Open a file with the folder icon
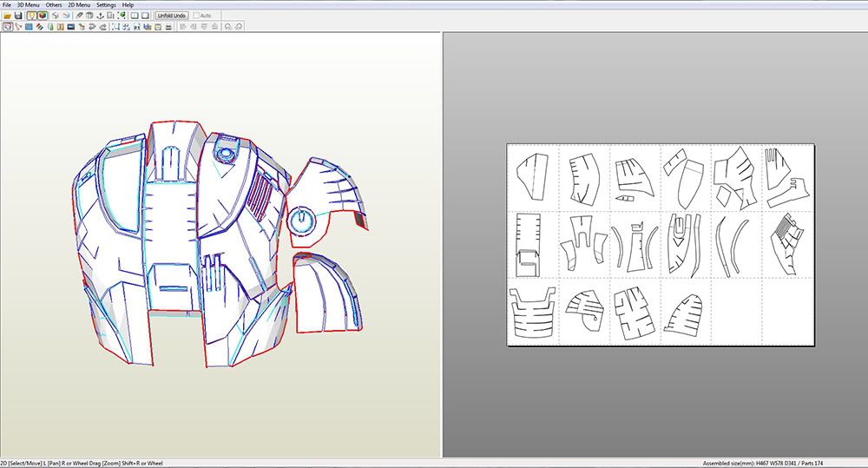 pyautogui.click(x=7, y=16)
